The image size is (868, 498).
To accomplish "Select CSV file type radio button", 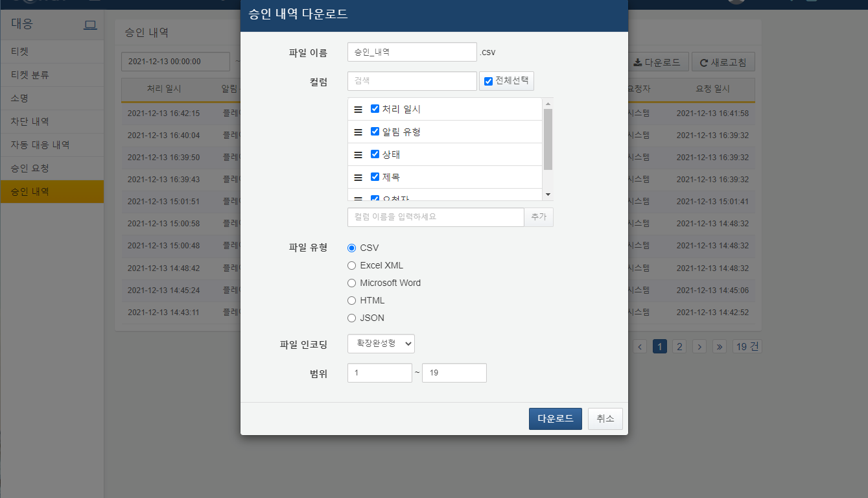I will click(x=352, y=248).
